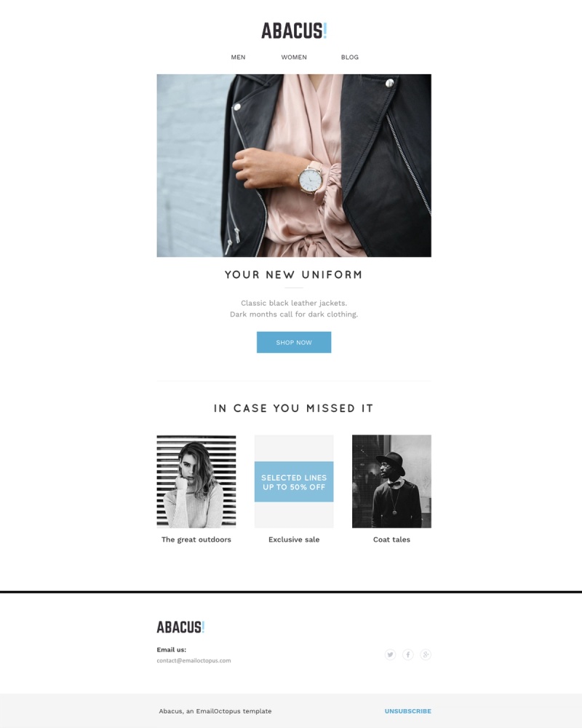Open the BLOG menu item
582x728 pixels.
coord(350,57)
